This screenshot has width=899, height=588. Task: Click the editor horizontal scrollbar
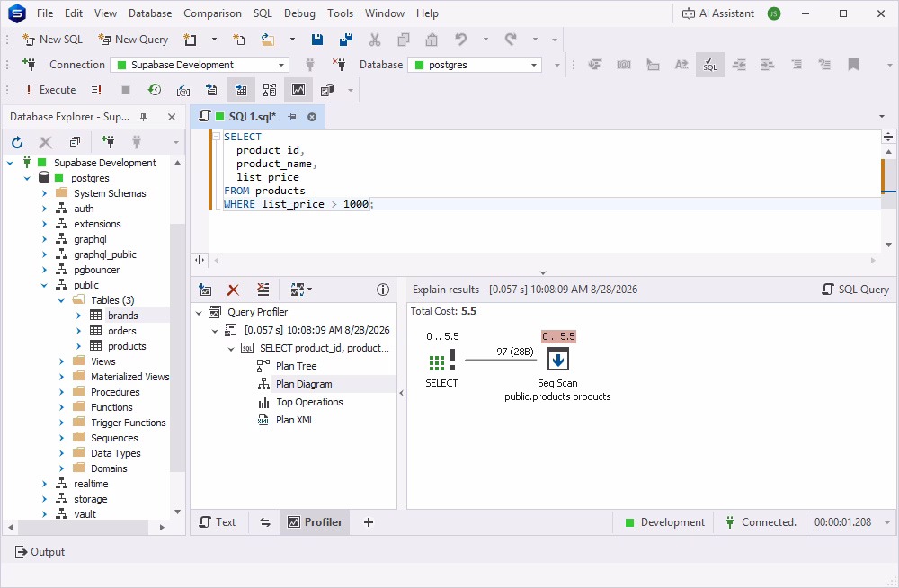[x=544, y=261]
